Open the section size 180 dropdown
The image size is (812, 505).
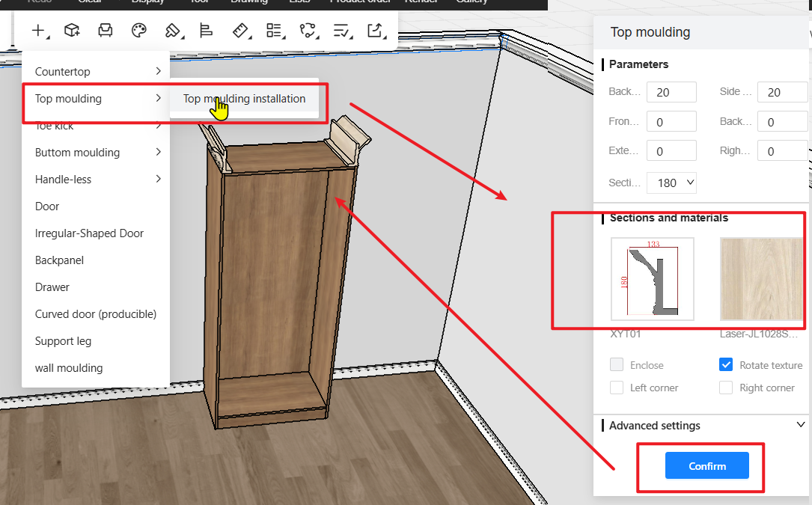[x=671, y=183]
